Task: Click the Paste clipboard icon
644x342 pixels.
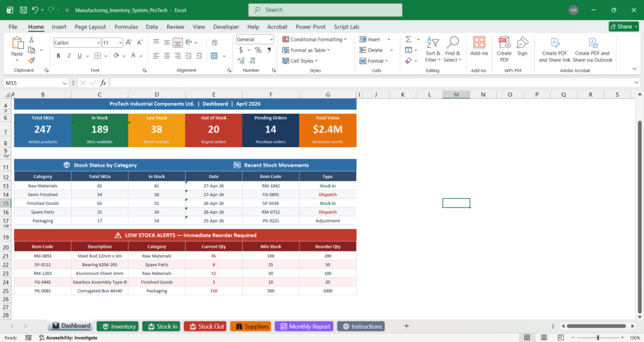Action: pos(17,43)
